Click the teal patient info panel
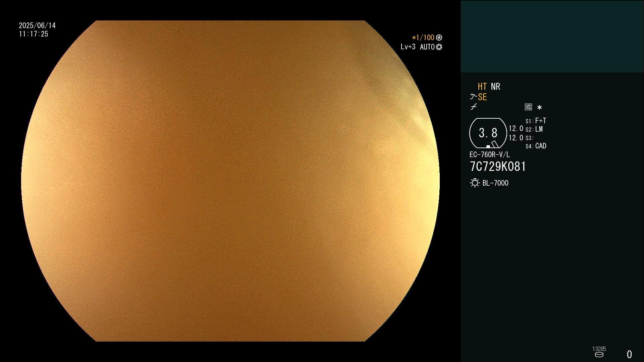 552,36
